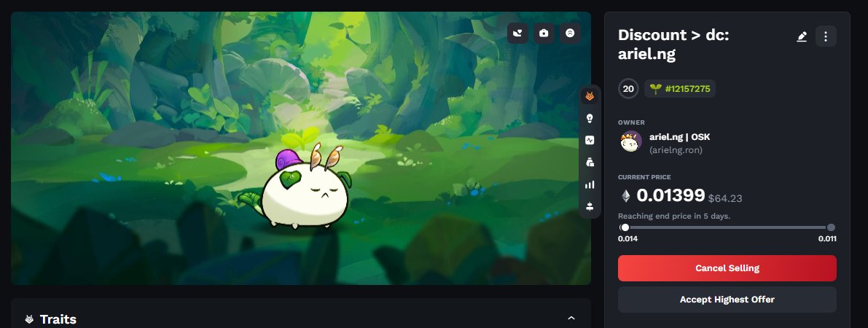Screen dimensions: 868x328
Task: Click the Traits section heading
Action: (x=58, y=319)
